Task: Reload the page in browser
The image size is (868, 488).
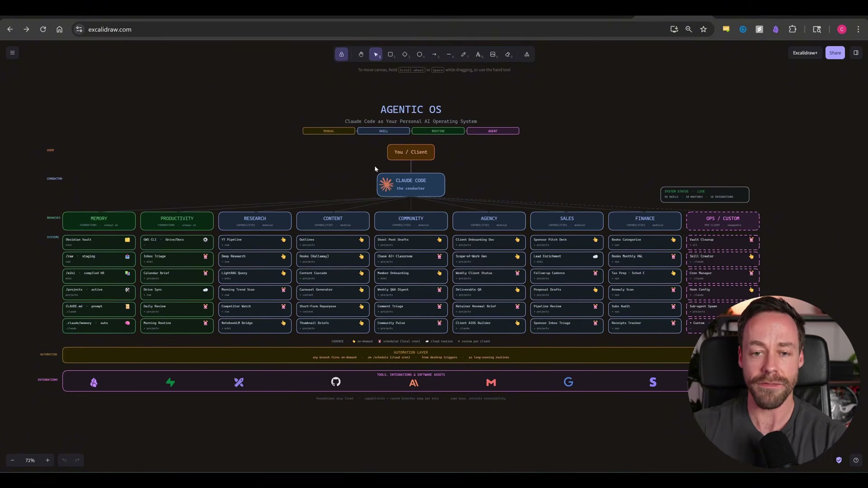Action: pos(43,29)
